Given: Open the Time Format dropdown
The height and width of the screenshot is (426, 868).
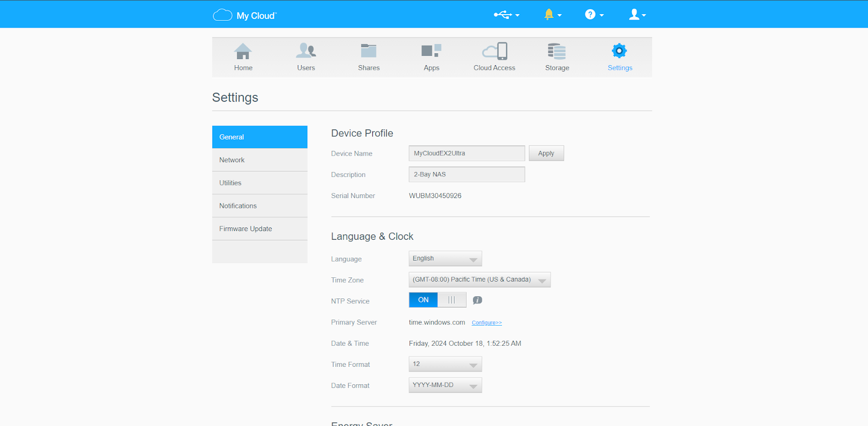Looking at the screenshot, I should coord(445,364).
